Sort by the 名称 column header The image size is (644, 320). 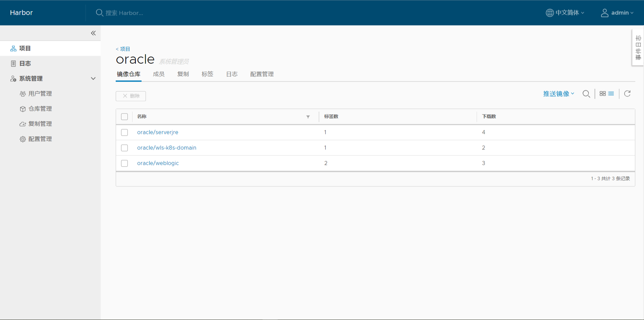coord(142,117)
